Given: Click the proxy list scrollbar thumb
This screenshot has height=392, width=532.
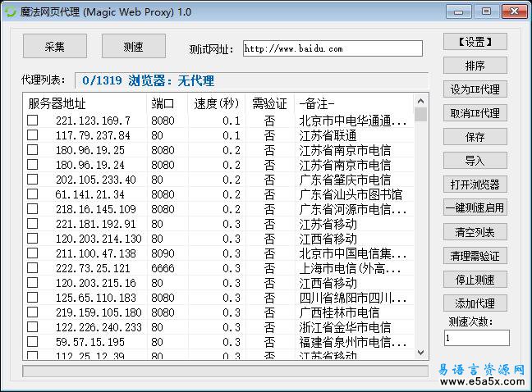Looking at the screenshot, I should (x=420, y=114).
